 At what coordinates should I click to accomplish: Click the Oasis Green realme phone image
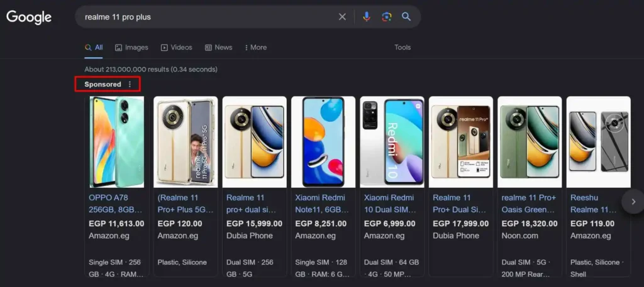530,142
